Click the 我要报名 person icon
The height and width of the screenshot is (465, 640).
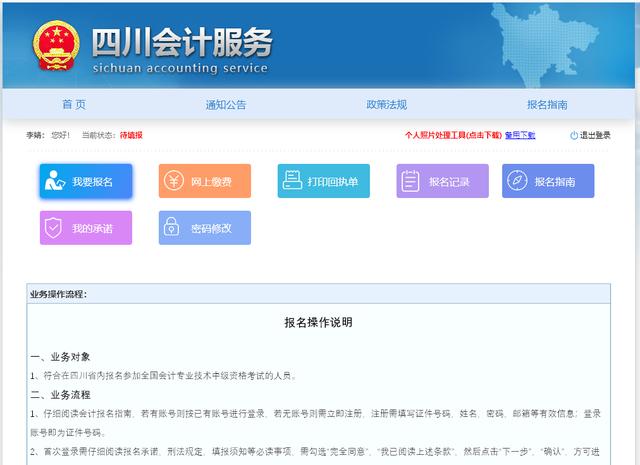point(55,182)
